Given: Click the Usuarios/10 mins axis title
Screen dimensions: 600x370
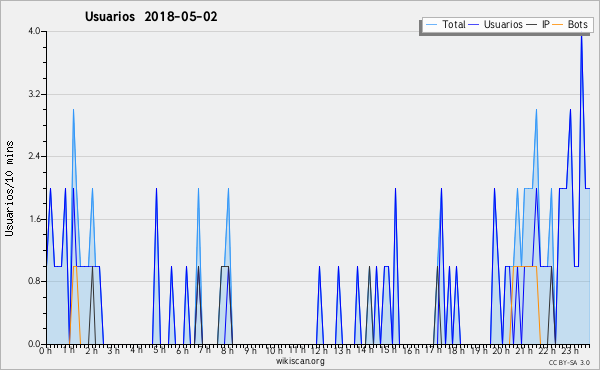Looking at the screenshot, I should coord(9,188).
